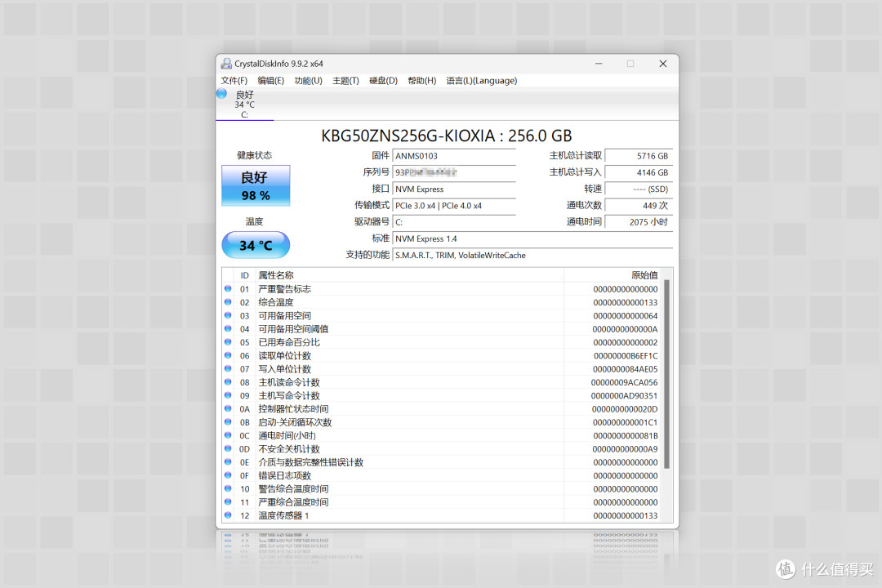Click the status dot for row 08 主机读命令计数
The image size is (882, 588).
pyautogui.click(x=228, y=381)
